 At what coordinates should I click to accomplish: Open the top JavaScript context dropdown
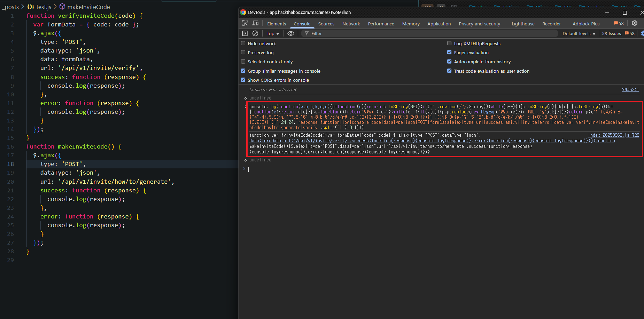(273, 34)
